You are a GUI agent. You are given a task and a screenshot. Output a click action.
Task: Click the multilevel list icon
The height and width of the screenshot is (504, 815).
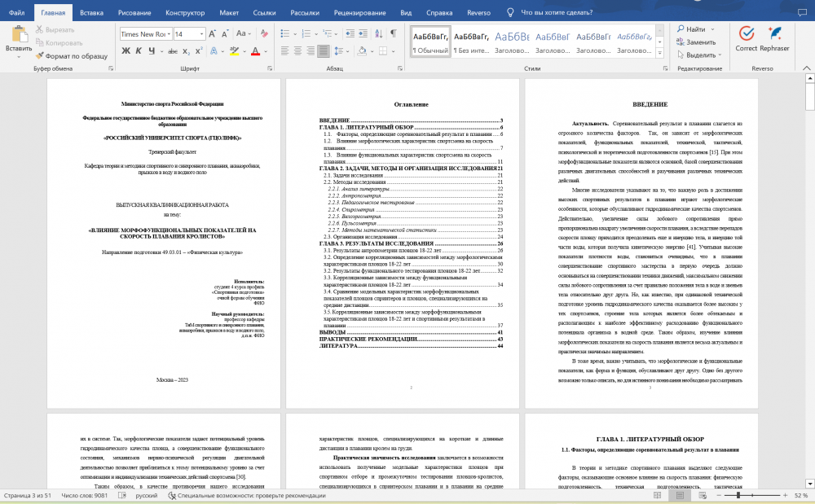coord(328,33)
